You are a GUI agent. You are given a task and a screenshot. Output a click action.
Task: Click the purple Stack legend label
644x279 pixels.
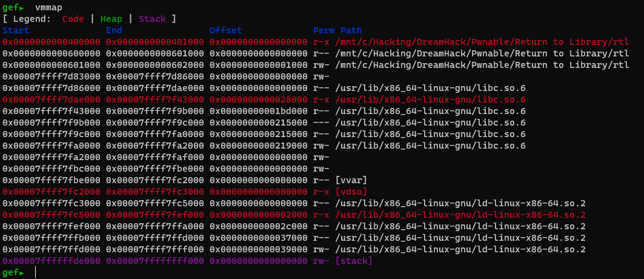point(152,19)
